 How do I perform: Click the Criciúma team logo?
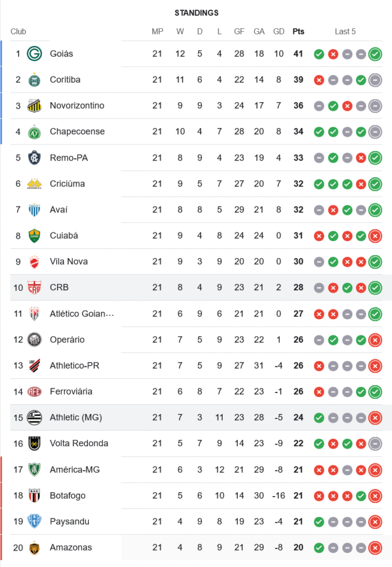[35, 184]
